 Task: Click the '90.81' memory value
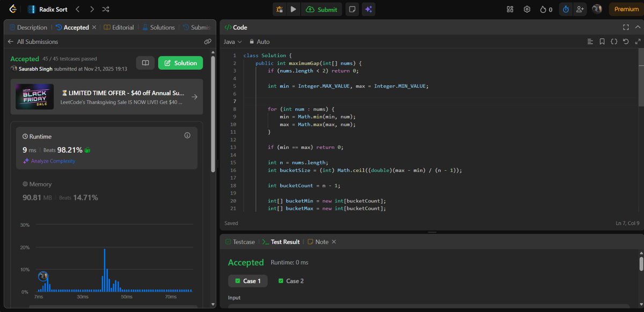[32, 198]
